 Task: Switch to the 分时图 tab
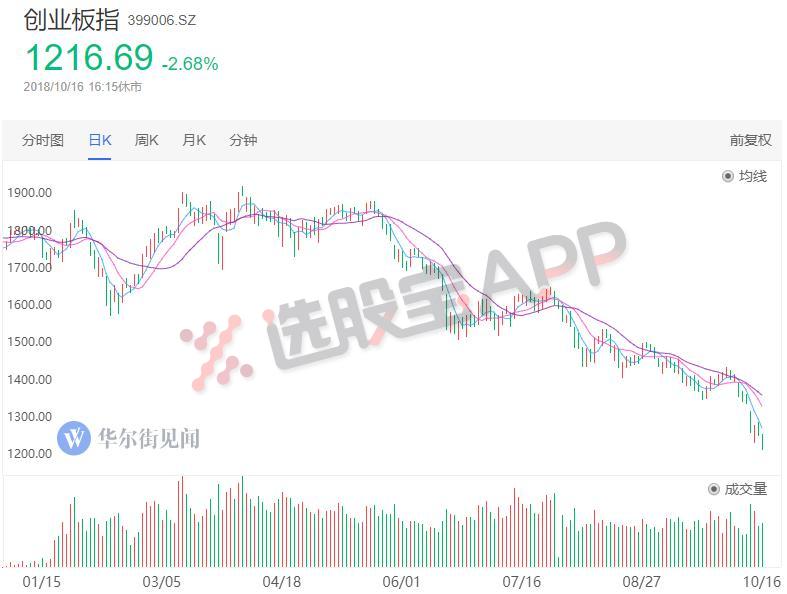coord(43,140)
